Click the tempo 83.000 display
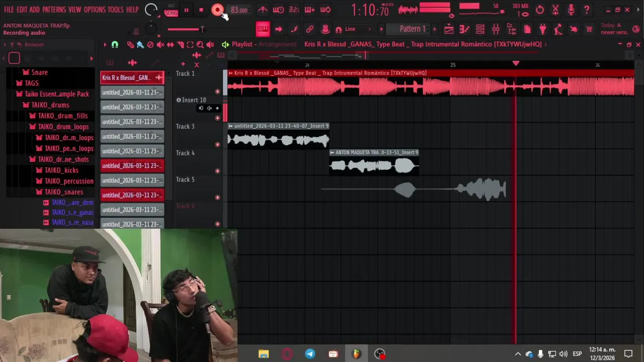 tap(239, 10)
